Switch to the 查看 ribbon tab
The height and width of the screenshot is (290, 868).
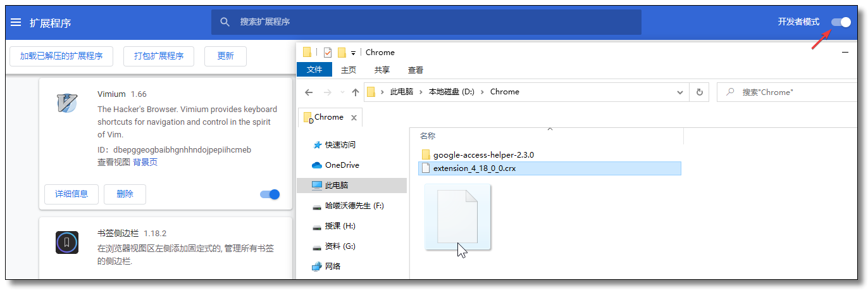pyautogui.click(x=415, y=70)
